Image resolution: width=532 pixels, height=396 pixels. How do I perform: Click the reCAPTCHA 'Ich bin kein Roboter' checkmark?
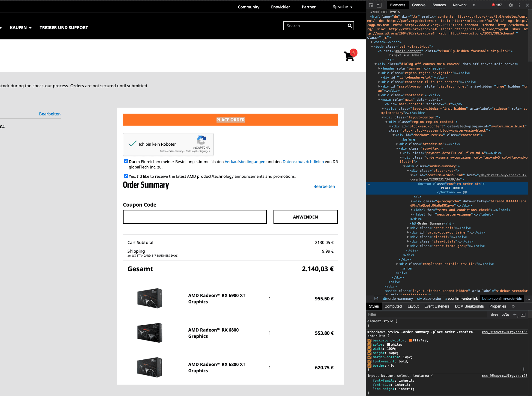pos(133,144)
